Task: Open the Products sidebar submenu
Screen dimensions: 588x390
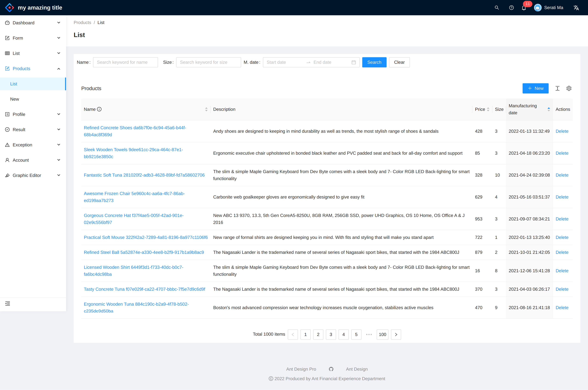Action: tap(33, 68)
